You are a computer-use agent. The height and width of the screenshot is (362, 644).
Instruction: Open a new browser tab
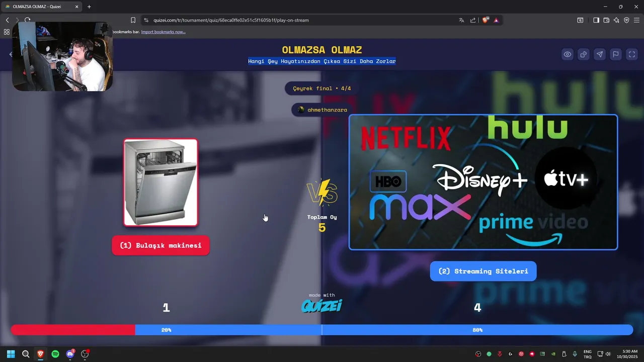(89, 7)
